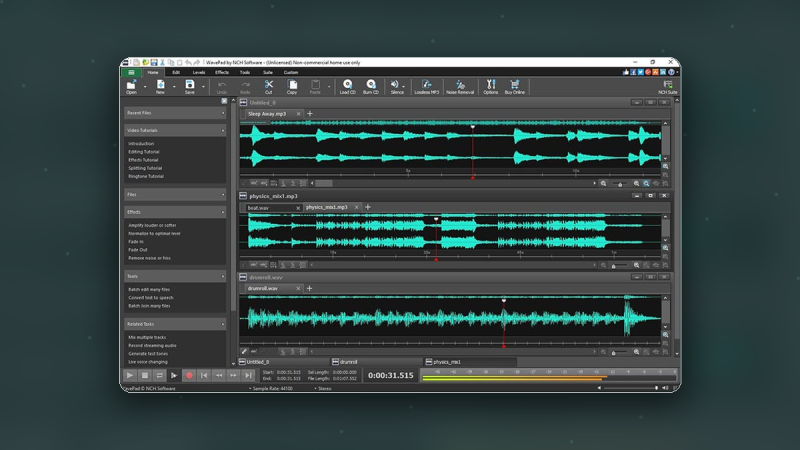Click the Silence speaker icon

395,86
